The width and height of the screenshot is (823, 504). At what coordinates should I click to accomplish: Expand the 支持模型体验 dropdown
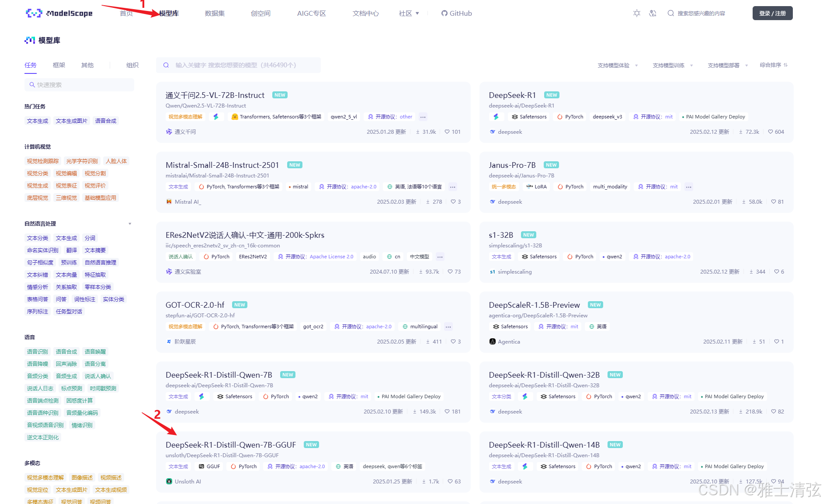pyautogui.click(x=618, y=65)
